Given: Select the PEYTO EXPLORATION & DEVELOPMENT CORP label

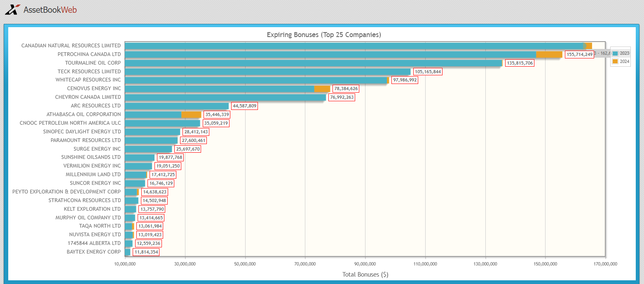Looking at the screenshot, I should 67,192.
